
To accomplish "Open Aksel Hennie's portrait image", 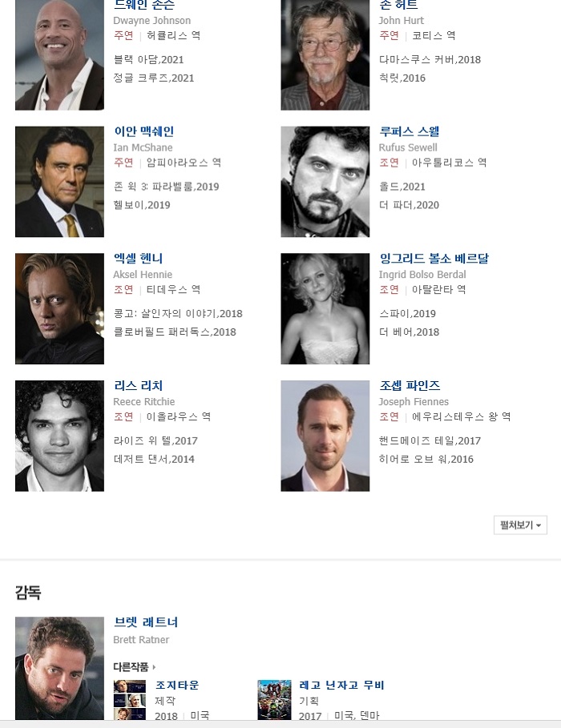I will (x=59, y=309).
